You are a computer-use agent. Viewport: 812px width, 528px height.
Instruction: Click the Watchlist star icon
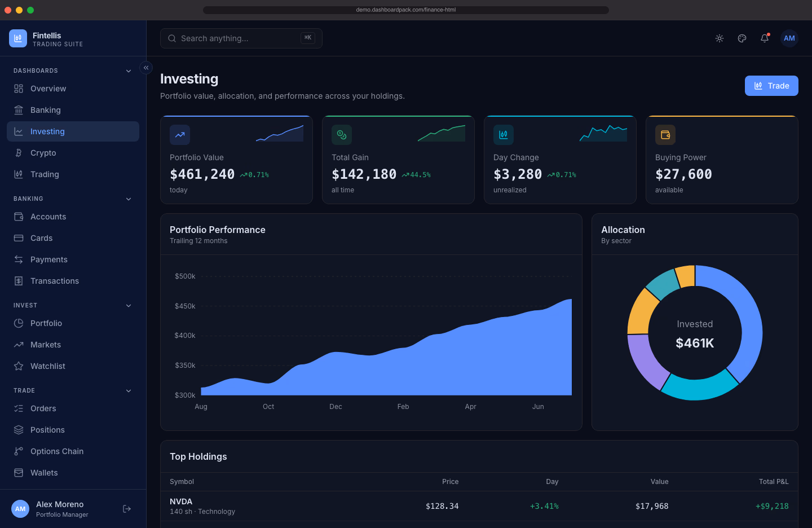tap(19, 366)
